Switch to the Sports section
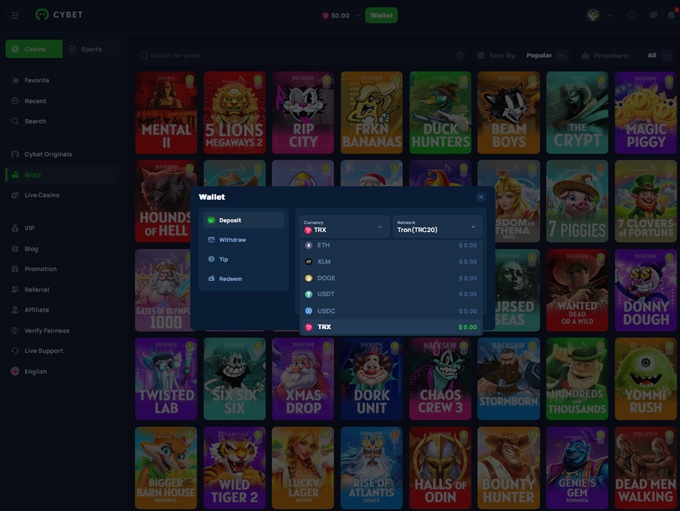Viewport: 680px width, 511px height. (x=86, y=49)
